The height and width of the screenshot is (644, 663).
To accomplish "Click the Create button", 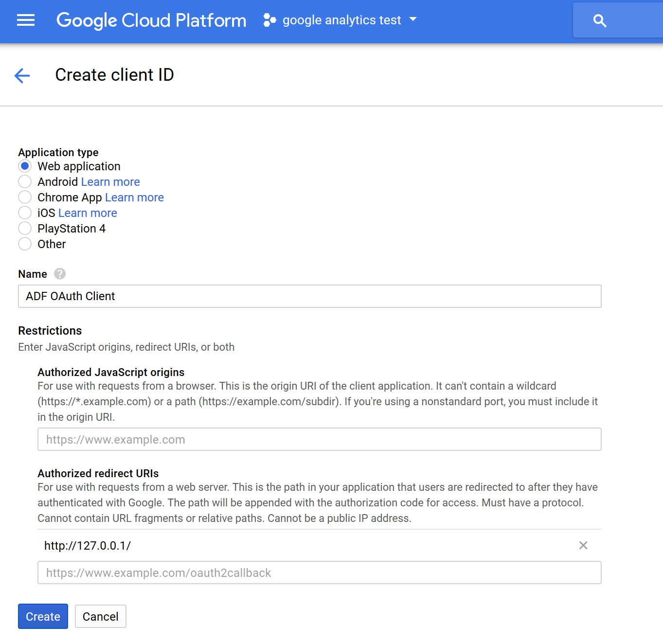I will point(43,616).
